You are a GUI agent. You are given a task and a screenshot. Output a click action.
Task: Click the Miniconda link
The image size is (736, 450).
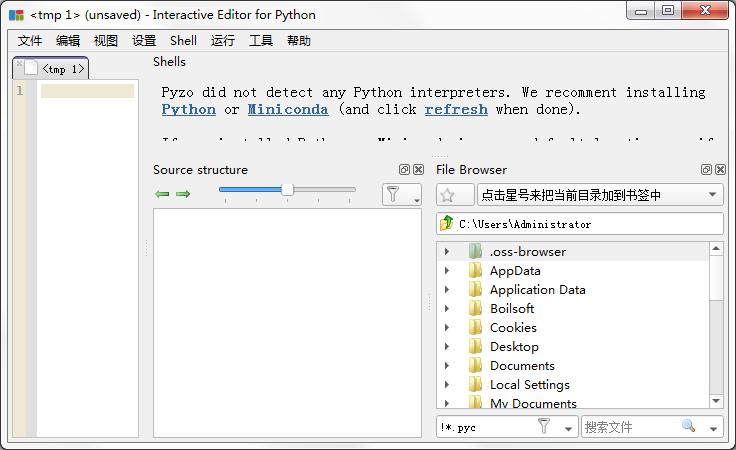click(x=287, y=110)
